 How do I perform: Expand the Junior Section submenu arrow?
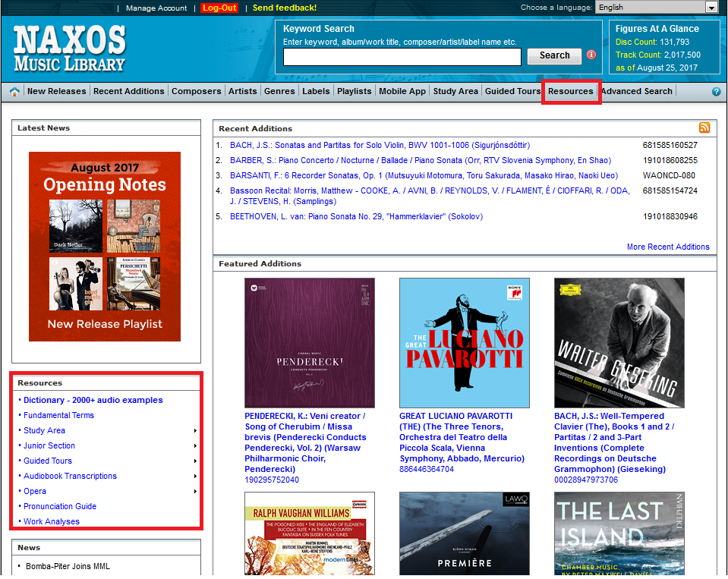195,446
